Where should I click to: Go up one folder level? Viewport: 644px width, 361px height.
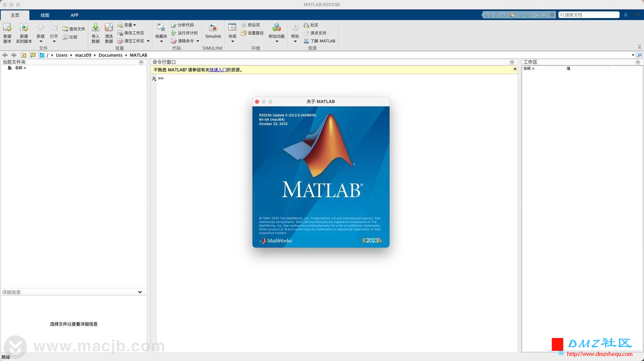click(x=23, y=55)
